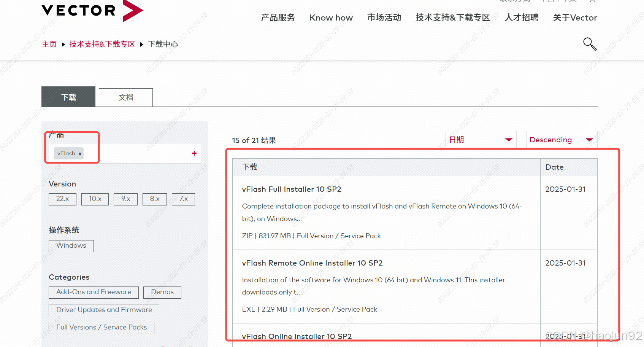The height and width of the screenshot is (347, 644).
Task: Click EXE | 2.29 MB file info
Action: click(309, 309)
